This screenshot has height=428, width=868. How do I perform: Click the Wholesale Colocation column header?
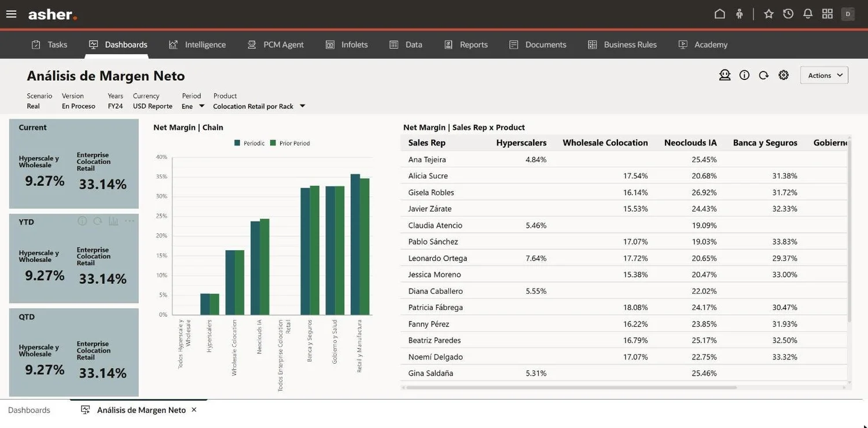pyautogui.click(x=605, y=142)
